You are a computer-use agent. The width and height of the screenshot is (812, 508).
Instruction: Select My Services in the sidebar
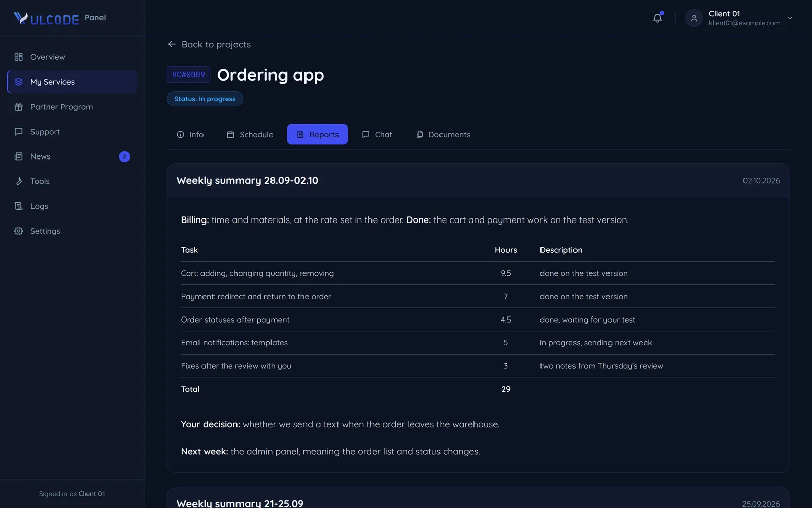(x=72, y=82)
